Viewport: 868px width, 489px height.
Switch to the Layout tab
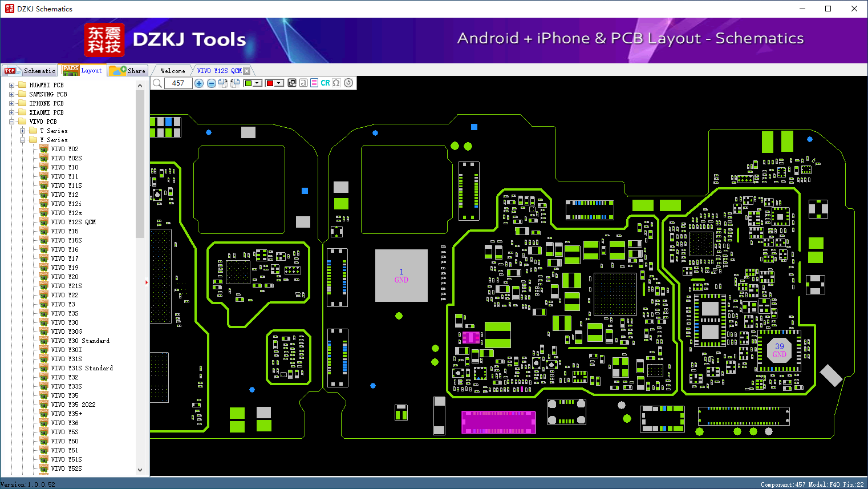pyautogui.click(x=83, y=70)
